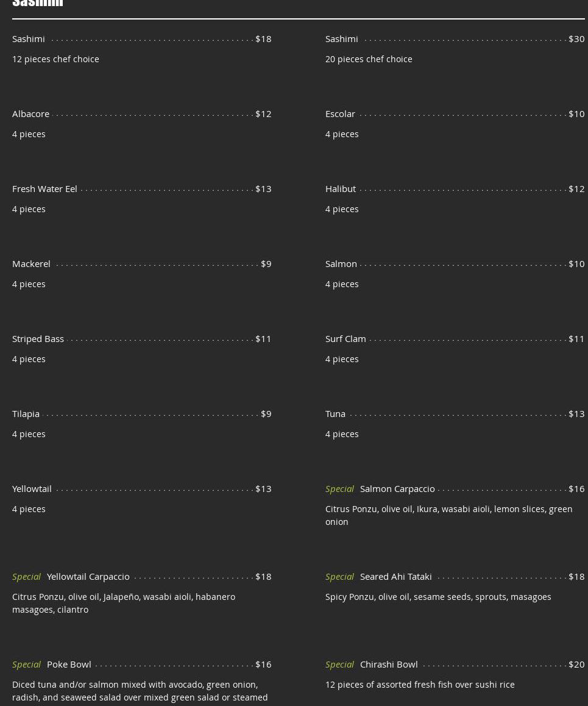Image resolution: width=588 pixels, height=706 pixels.
Task: Click the '20 pieces chef choice' description
Action: click(x=369, y=59)
